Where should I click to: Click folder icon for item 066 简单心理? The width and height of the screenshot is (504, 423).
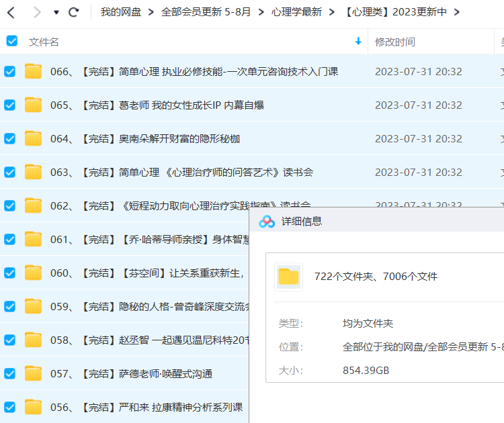tap(33, 71)
